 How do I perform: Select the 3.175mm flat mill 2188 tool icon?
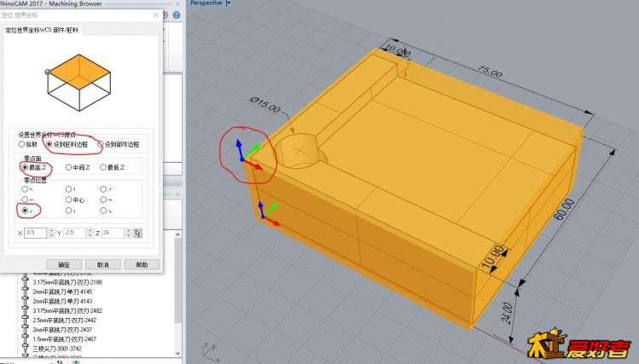[26, 282]
